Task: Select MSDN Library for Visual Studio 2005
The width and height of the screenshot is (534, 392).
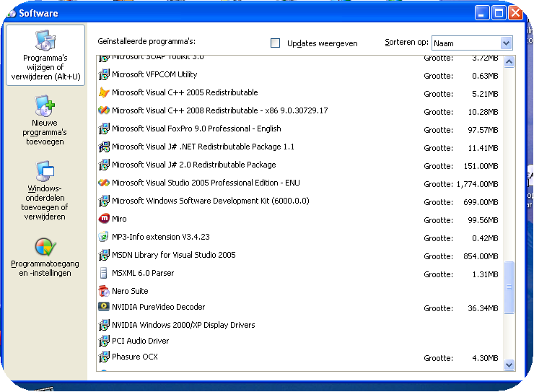Action: [299, 255]
